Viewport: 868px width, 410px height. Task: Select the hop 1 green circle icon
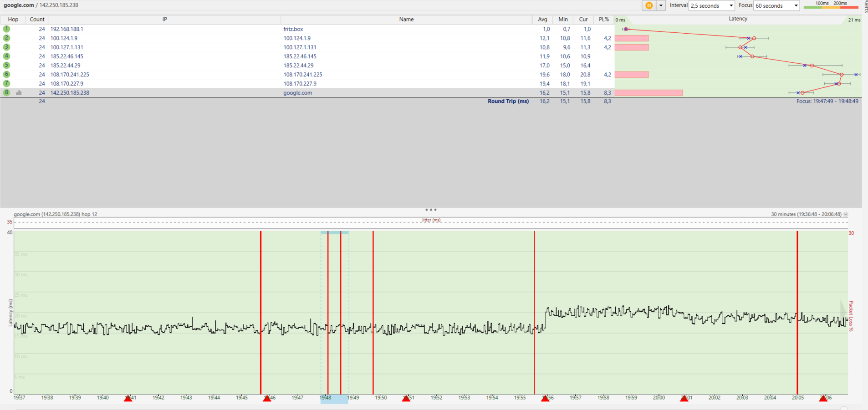6,29
